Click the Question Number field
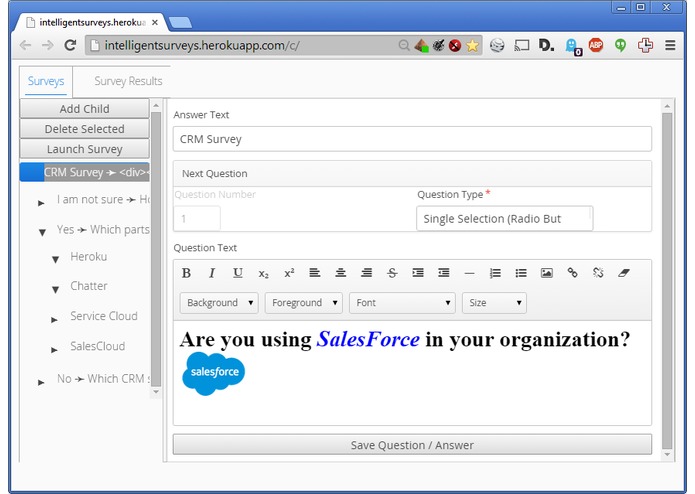This screenshot has height=494, width=695. point(197,218)
